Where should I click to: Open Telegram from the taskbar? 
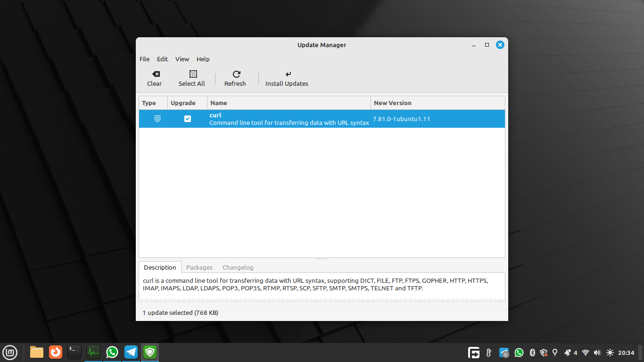131,352
